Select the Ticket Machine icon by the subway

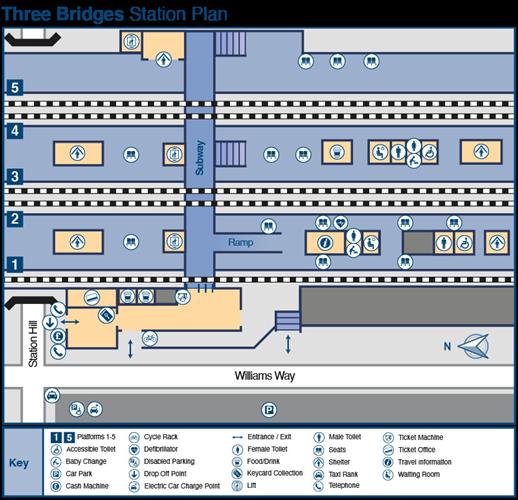[183, 296]
